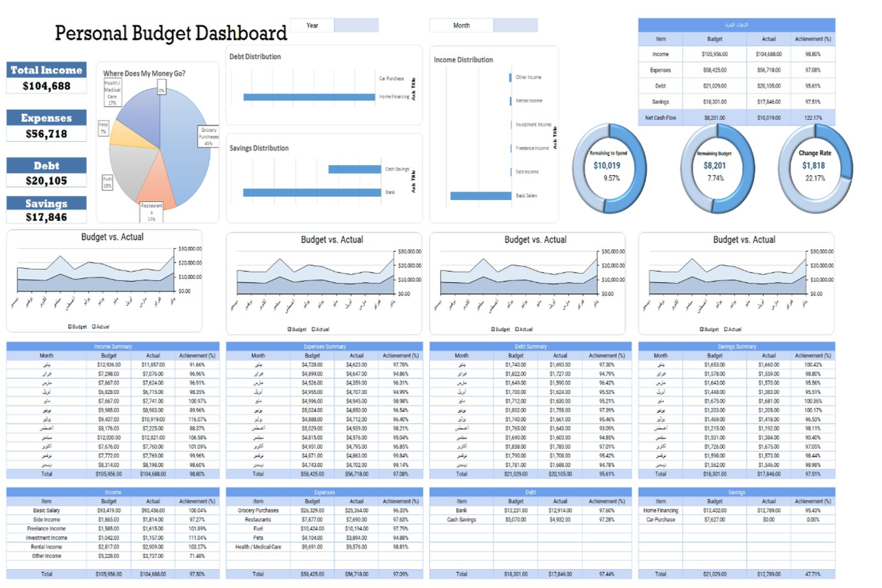Viewport: 882px width, 588px height.
Task: Click the Debt Distribution chart title
Action: coord(255,57)
